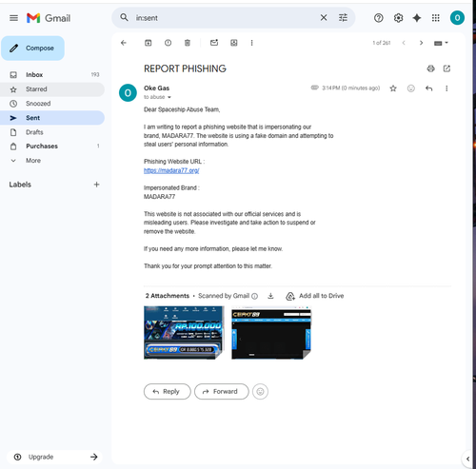Open toolbar More options menu
476x469 pixels.
[251, 43]
